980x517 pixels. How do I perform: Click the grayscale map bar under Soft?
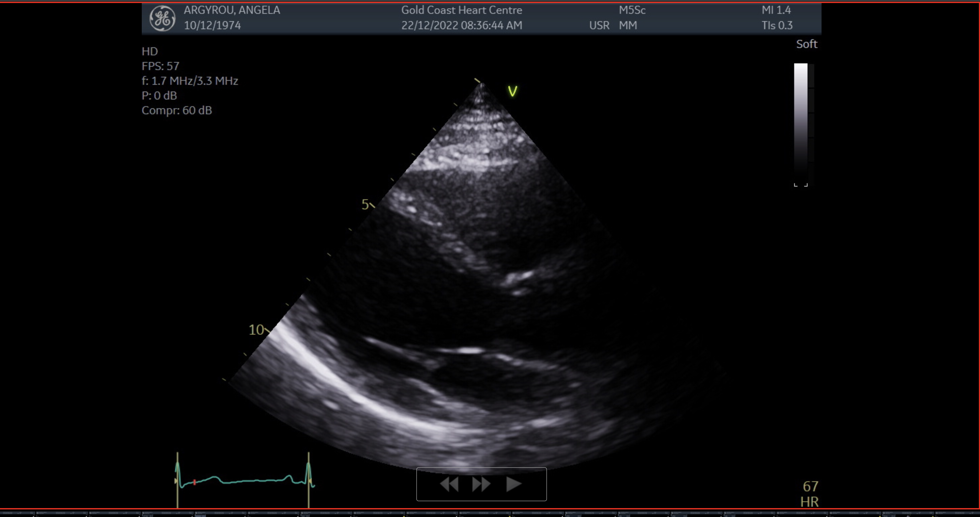click(x=801, y=122)
